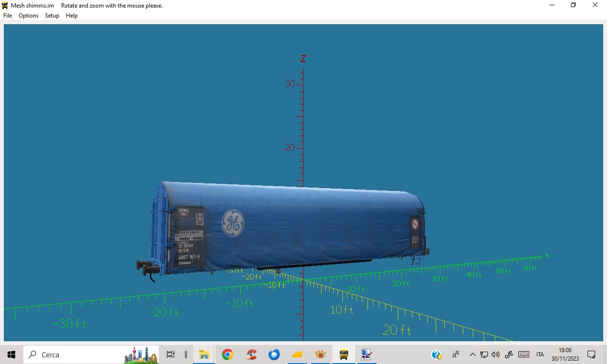This screenshot has height=364, width=607.
Task: Open the Windows Start menu
Action: [11, 355]
